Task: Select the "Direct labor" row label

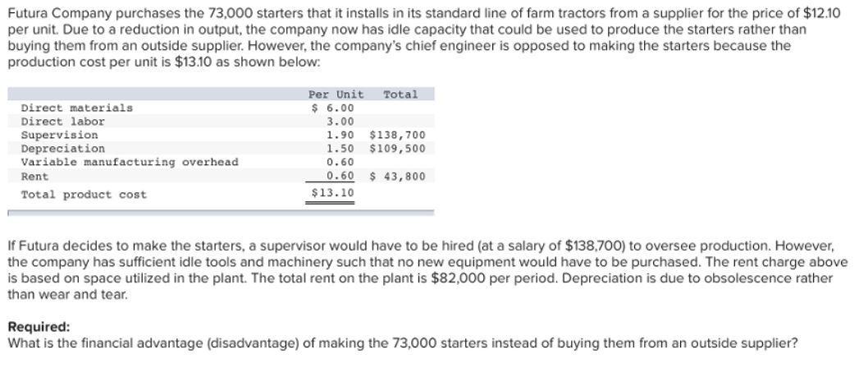Action: tap(62, 122)
